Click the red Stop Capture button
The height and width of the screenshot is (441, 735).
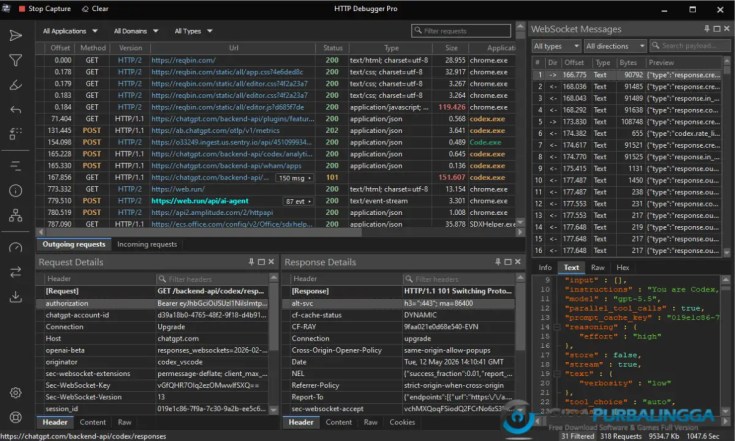point(45,8)
